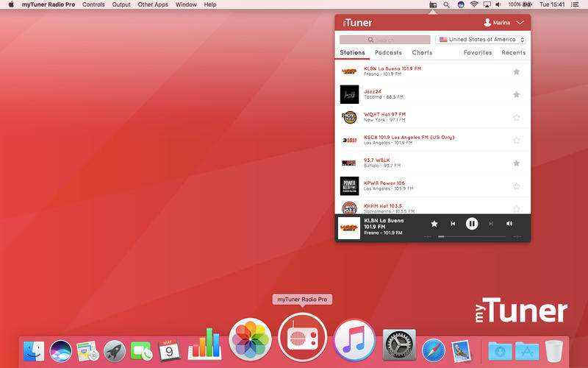This screenshot has width=588, height=368.
Task: Skip to previous station in player
Action: 453,224
